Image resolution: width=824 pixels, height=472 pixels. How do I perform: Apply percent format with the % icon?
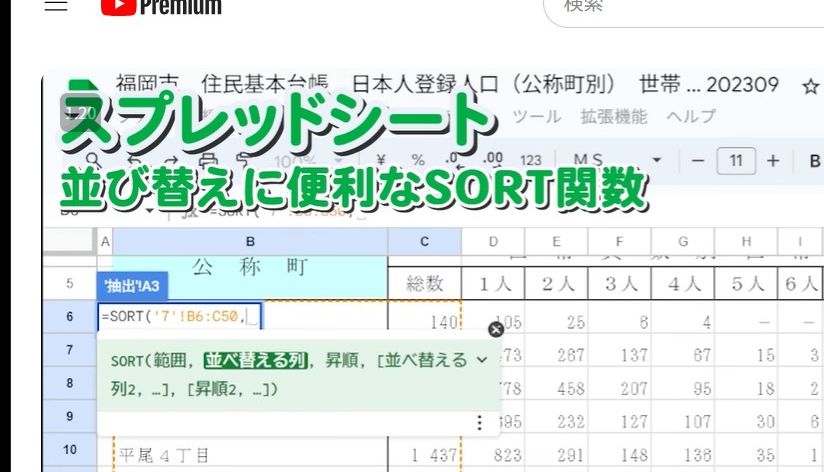pos(418,161)
